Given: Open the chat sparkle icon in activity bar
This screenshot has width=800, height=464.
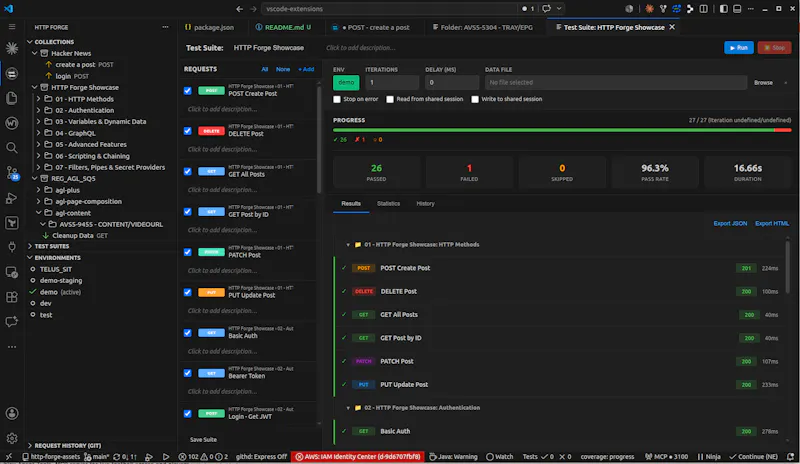Looking at the screenshot, I should click(x=12, y=322).
